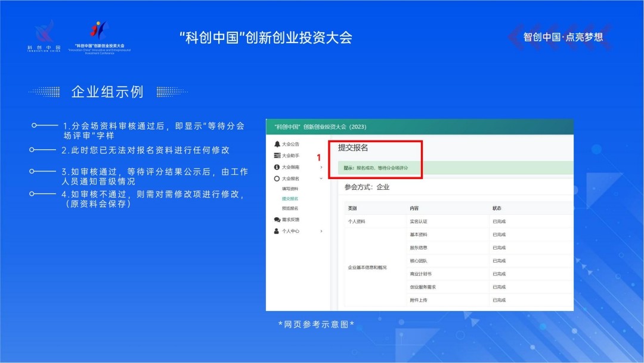Click the green 报名成功 notice banner

[453, 168]
